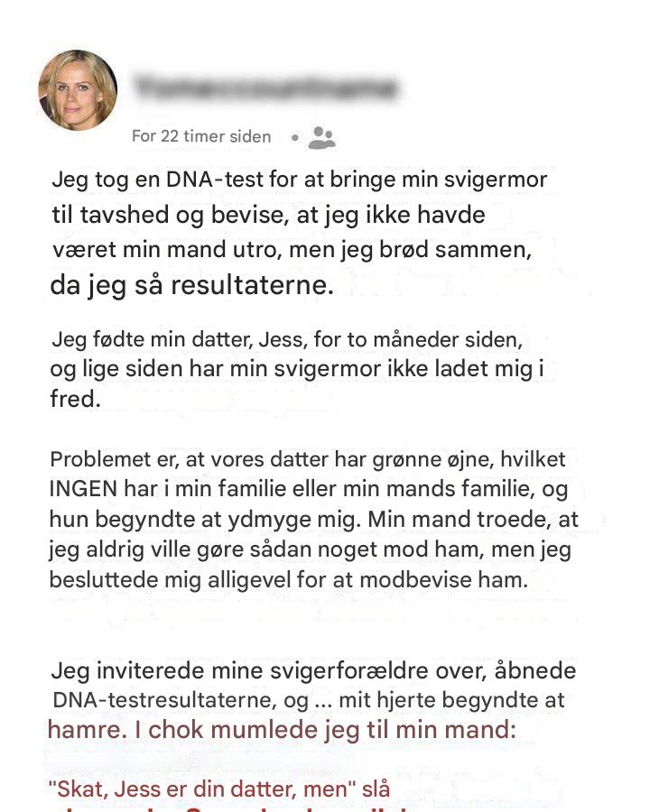The width and height of the screenshot is (650, 812).
Task: Click the dot separator beside the timestamp
Action: click(x=295, y=137)
